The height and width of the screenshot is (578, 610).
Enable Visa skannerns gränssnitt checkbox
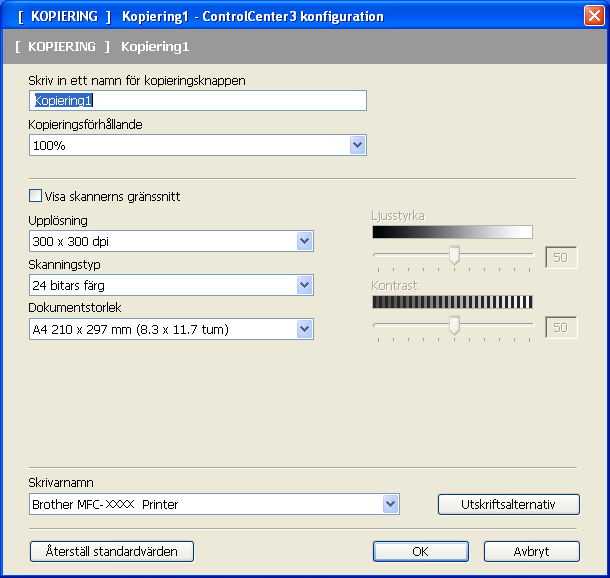tap(35, 196)
